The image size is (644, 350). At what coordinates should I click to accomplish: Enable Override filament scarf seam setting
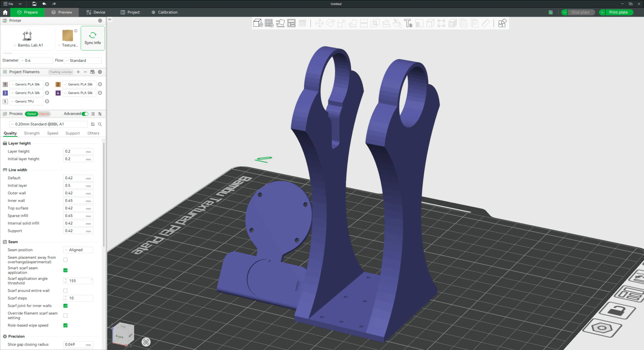[x=66, y=316]
